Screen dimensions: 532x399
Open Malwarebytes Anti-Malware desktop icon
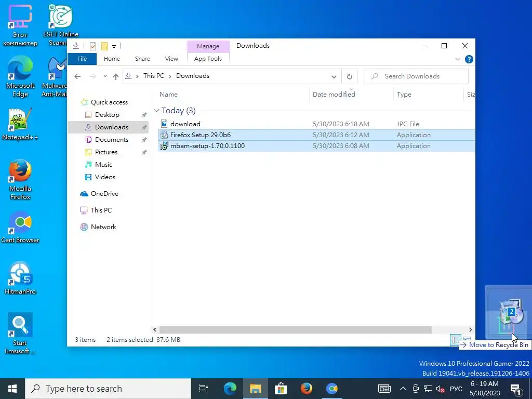click(x=54, y=76)
